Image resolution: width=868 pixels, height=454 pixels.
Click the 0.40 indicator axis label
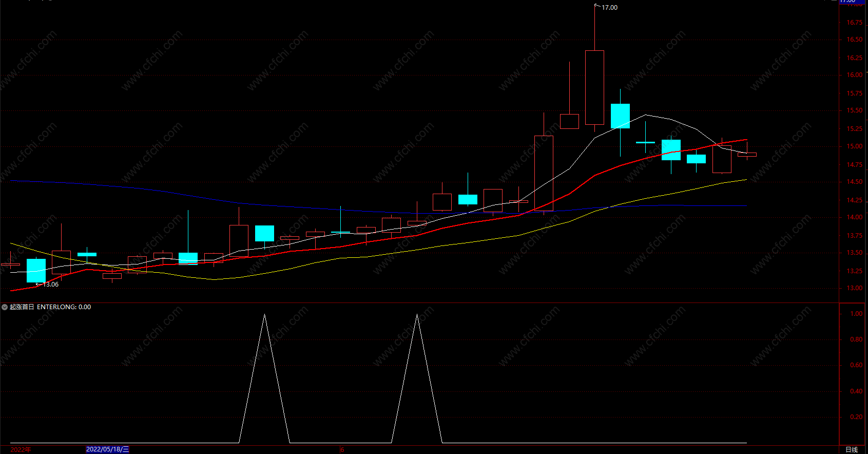click(x=856, y=391)
